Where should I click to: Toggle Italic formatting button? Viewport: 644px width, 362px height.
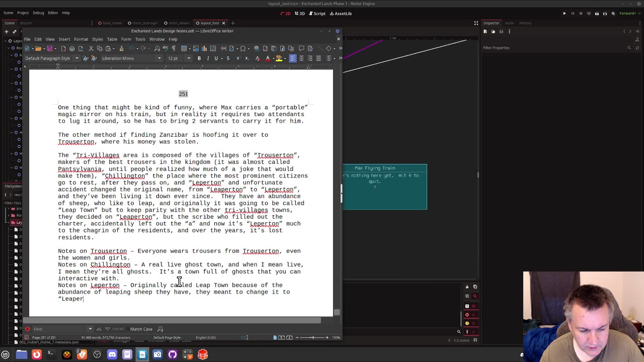[x=208, y=58]
